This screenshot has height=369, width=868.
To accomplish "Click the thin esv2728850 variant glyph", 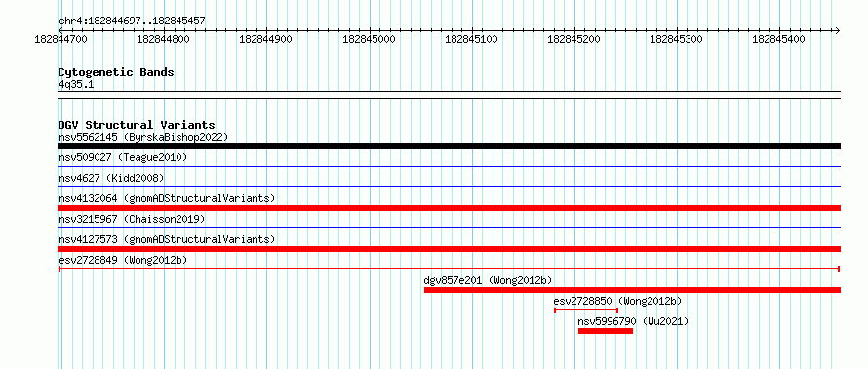I will pyautogui.click(x=586, y=310).
